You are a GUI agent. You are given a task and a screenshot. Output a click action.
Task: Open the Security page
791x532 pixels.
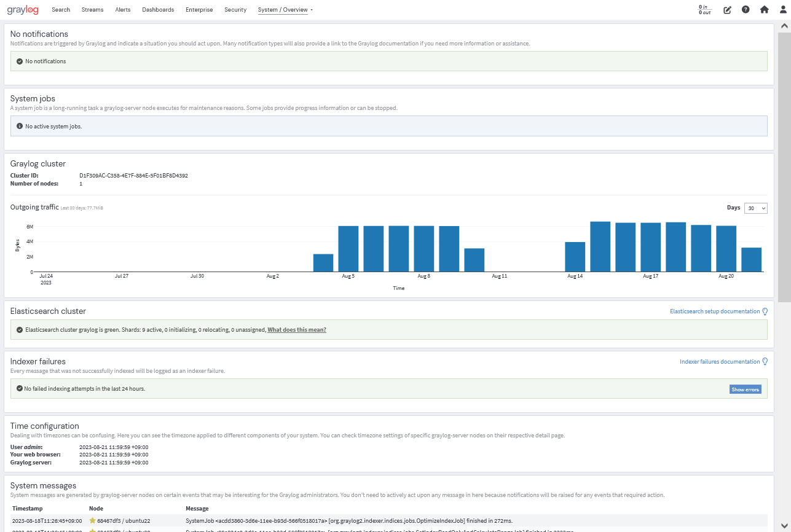coord(235,10)
